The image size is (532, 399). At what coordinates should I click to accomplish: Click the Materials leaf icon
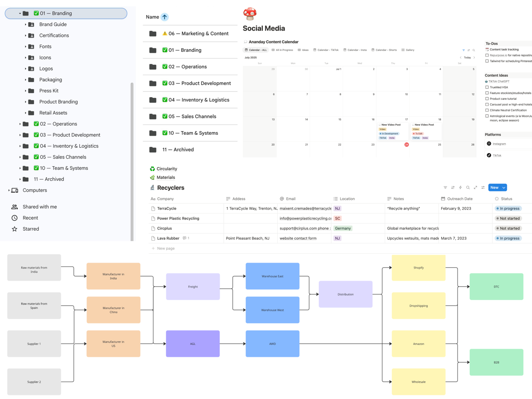point(153,177)
